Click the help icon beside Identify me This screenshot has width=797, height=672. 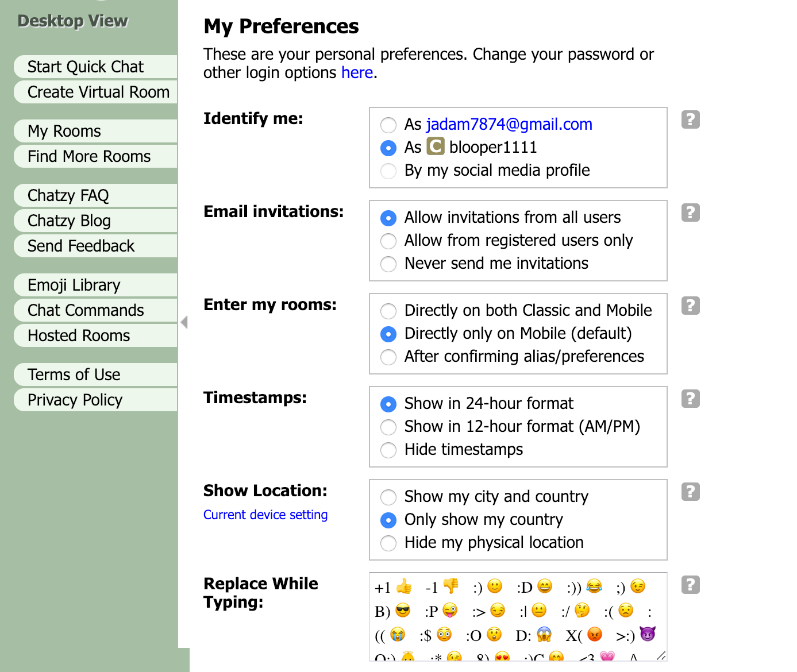690,119
